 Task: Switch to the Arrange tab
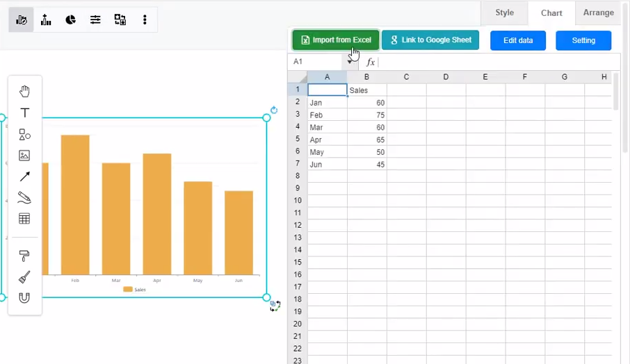coord(598,13)
